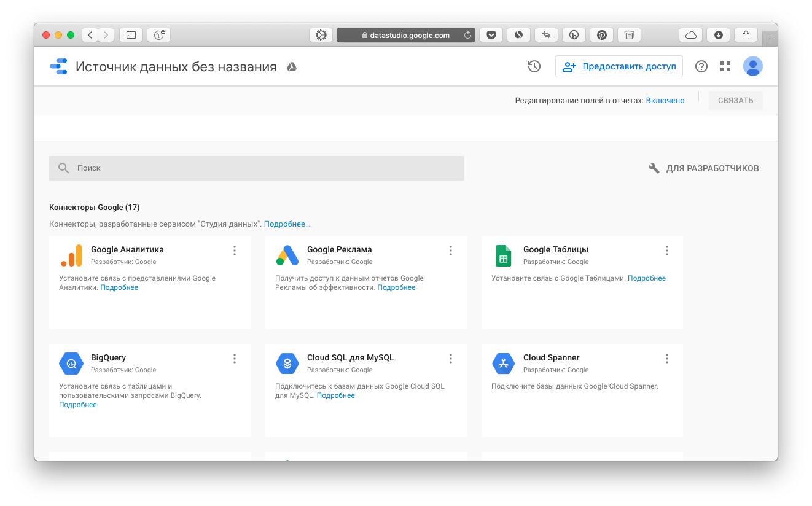This screenshot has width=812, height=506.
Task: Select the Cloud Spanner connector title
Action: click(x=552, y=357)
